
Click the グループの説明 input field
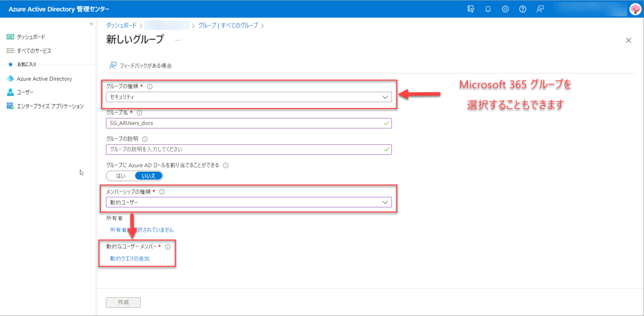[x=249, y=149]
